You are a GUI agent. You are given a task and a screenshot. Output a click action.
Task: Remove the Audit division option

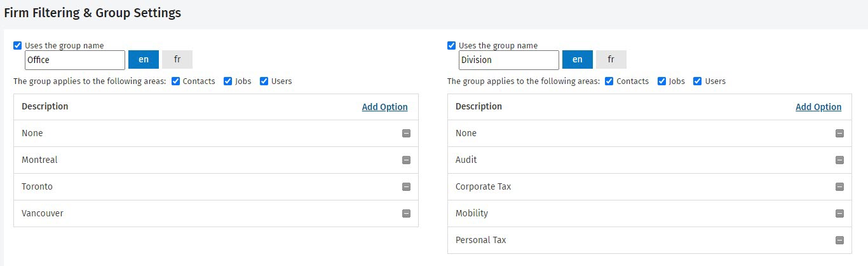click(x=839, y=160)
